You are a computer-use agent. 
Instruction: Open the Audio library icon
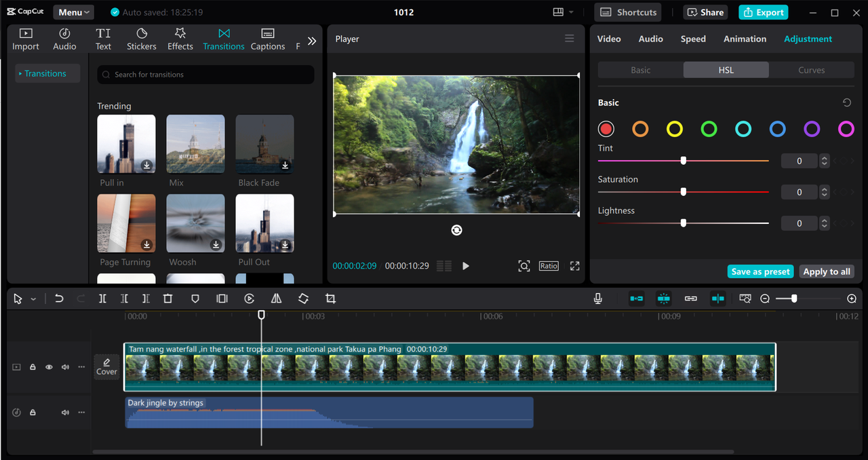coord(64,39)
